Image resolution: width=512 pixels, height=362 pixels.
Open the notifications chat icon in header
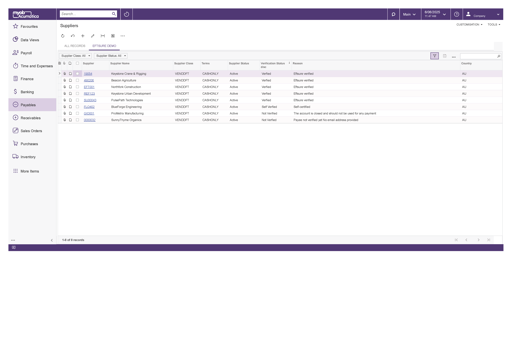click(x=393, y=14)
